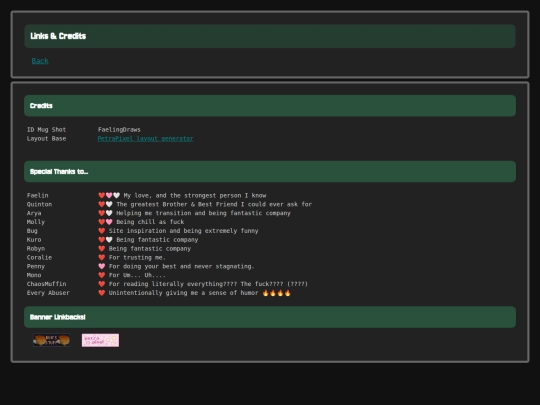Click 'For Um... Uh....' text
Viewport: 540px width, 405px height.
pyautogui.click(x=137, y=275)
